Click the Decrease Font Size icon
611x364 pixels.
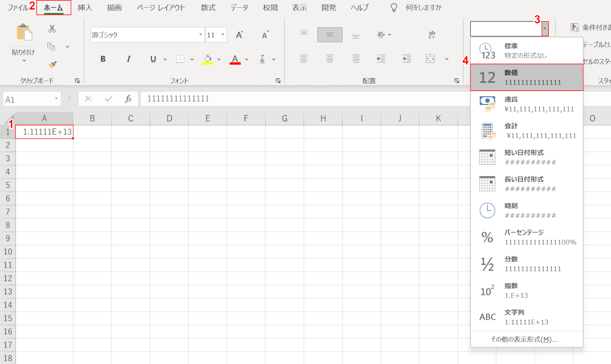pos(265,35)
